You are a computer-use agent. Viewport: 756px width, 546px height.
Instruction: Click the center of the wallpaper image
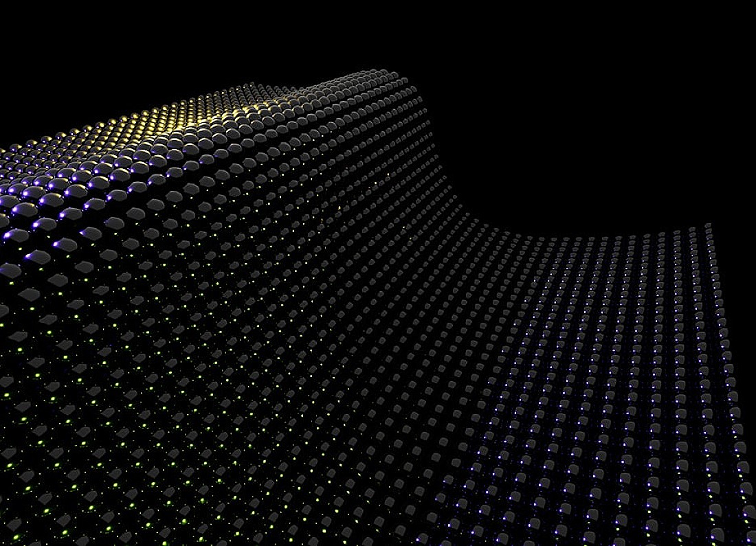point(378,273)
